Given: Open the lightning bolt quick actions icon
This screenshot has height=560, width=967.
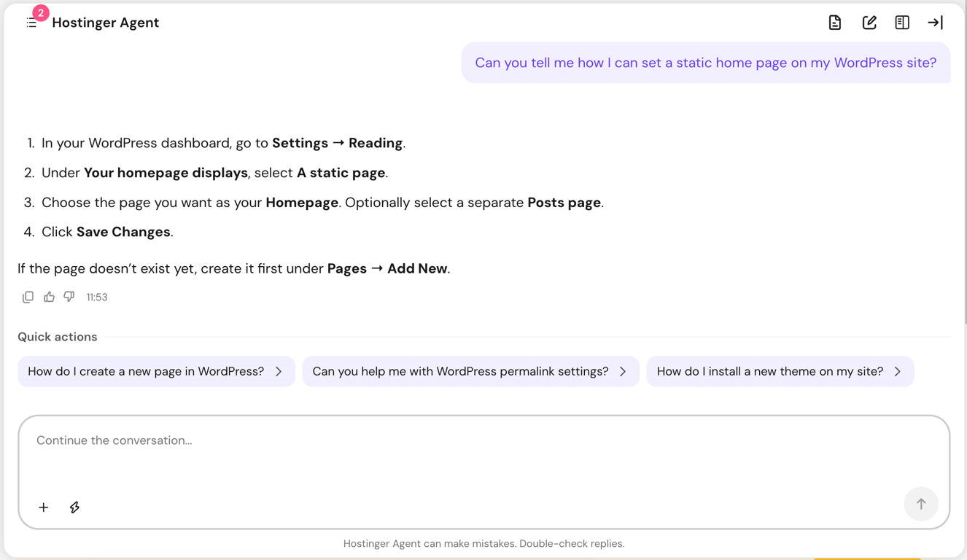Looking at the screenshot, I should [x=74, y=507].
